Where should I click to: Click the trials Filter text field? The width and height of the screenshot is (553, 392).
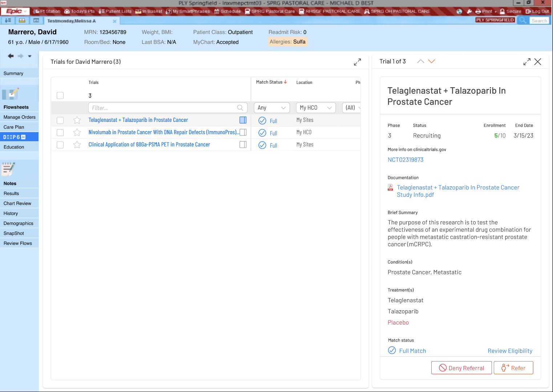click(x=164, y=108)
